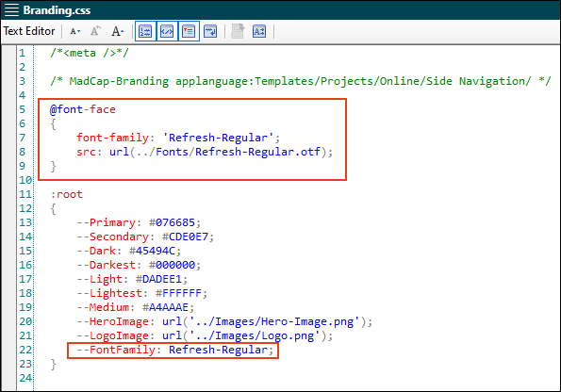561x392 pixels.
Task: Decrease the editor font size
Action: (74, 31)
